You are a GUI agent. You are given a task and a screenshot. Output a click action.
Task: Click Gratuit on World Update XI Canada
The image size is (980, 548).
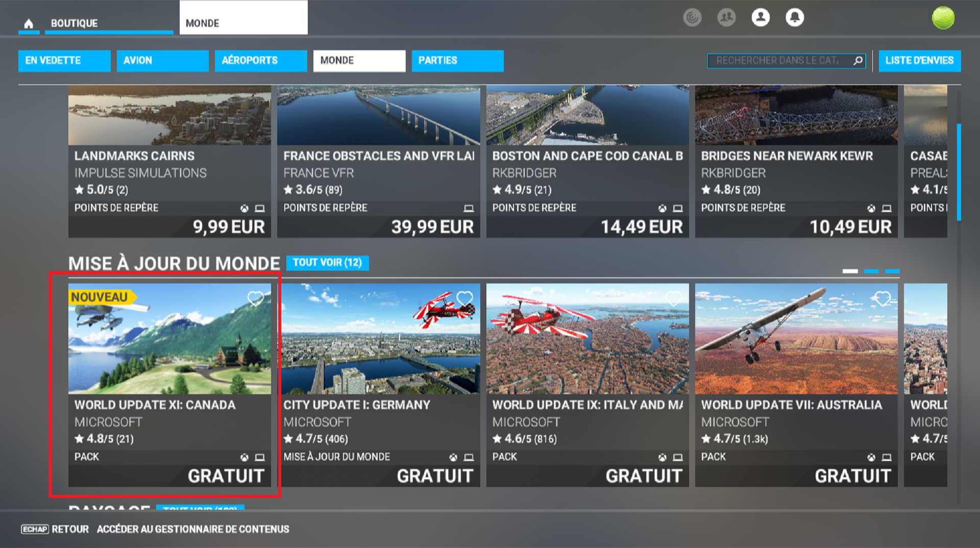pos(226,476)
